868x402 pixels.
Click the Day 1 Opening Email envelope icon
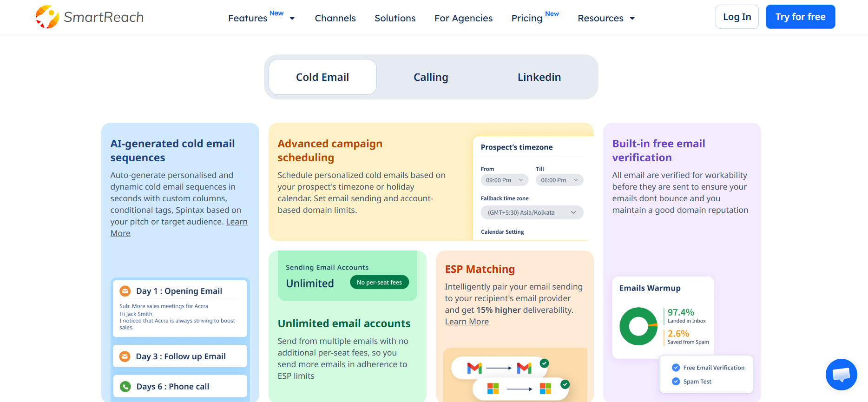click(x=125, y=291)
